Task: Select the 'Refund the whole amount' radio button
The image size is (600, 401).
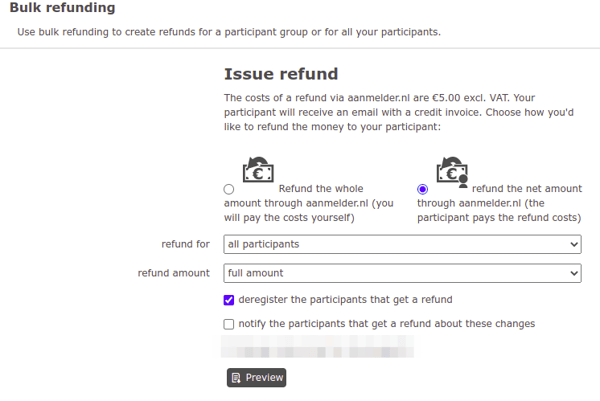Action: tap(229, 189)
